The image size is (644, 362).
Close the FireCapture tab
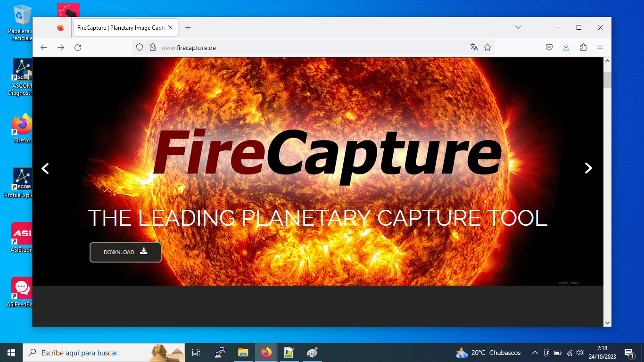tap(170, 28)
